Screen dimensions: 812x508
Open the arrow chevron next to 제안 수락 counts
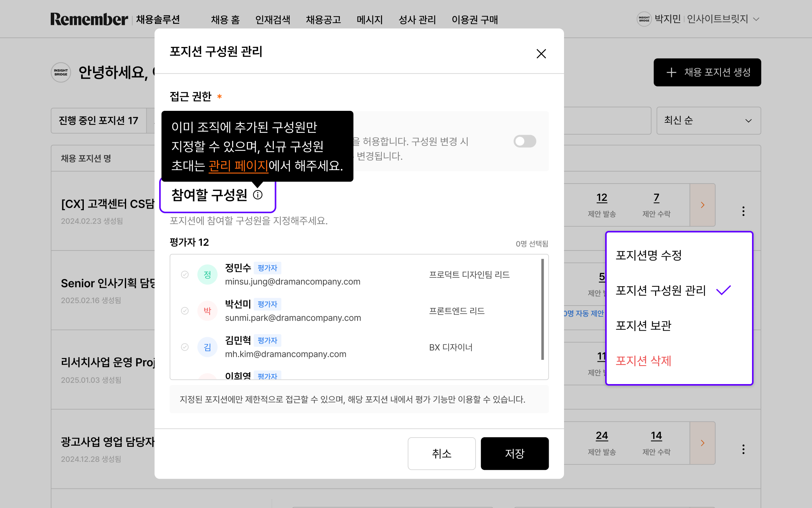(x=702, y=205)
